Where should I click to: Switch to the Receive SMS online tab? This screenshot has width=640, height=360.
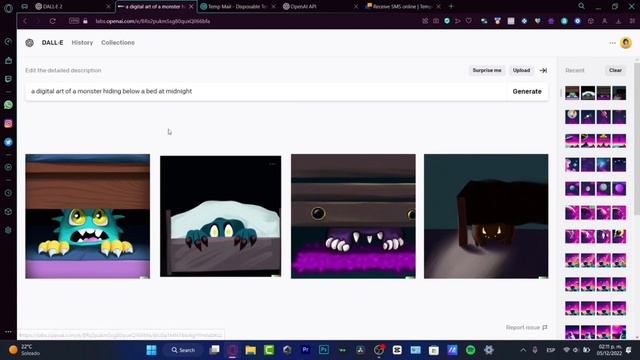(403, 7)
